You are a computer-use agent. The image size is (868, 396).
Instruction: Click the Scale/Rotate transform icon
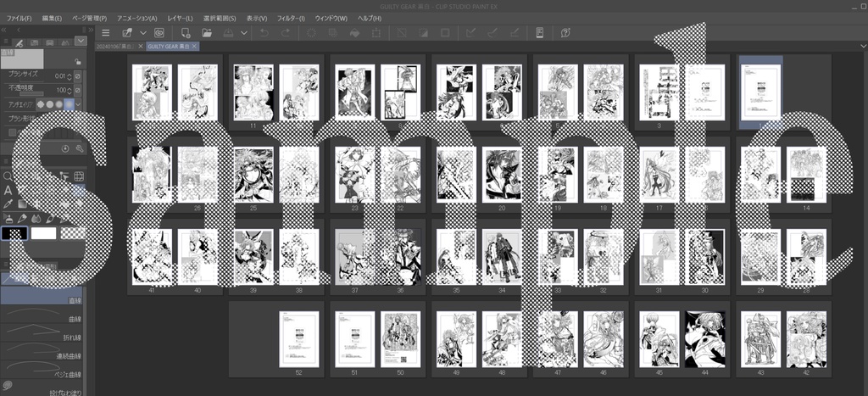[x=376, y=33]
